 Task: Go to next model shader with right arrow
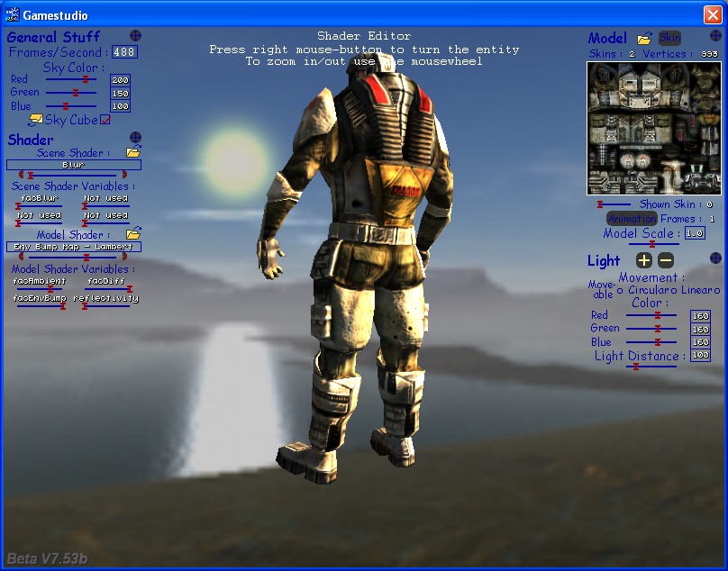pos(124,257)
